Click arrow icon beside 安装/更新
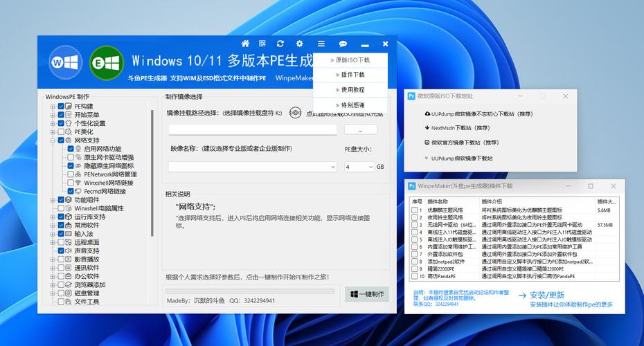 pos(522,295)
